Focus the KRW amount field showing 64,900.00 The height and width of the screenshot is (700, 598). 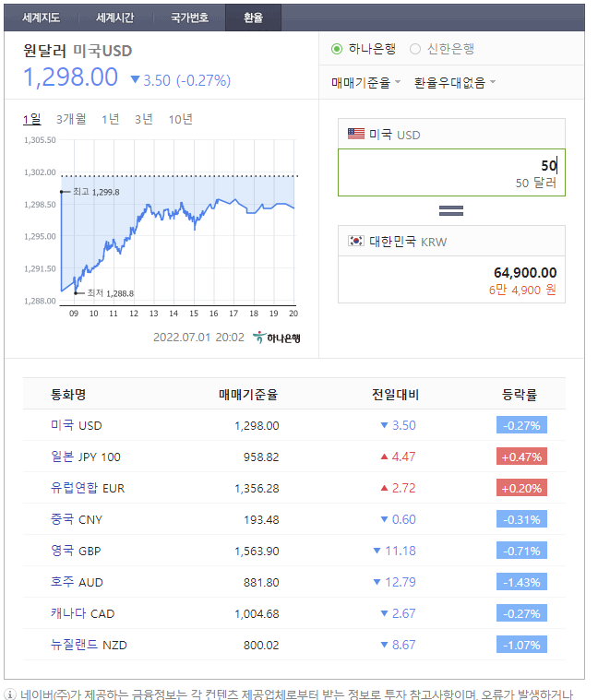coord(451,279)
